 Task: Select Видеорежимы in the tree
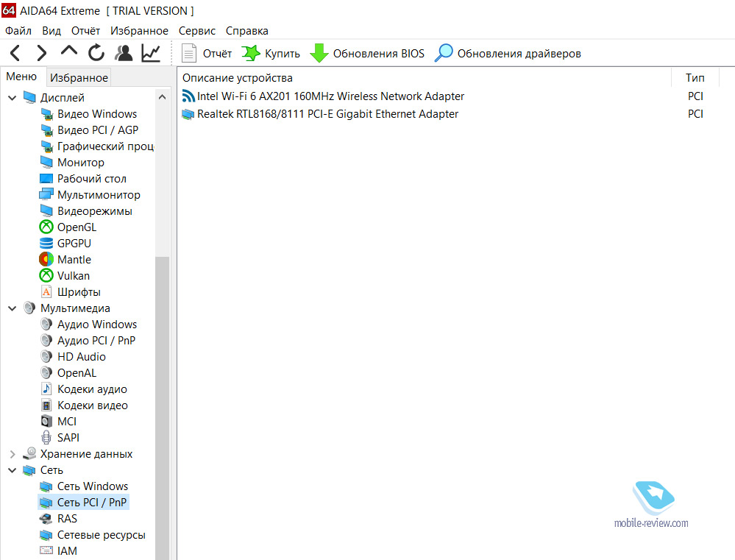pyautogui.click(x=95, y=211)
